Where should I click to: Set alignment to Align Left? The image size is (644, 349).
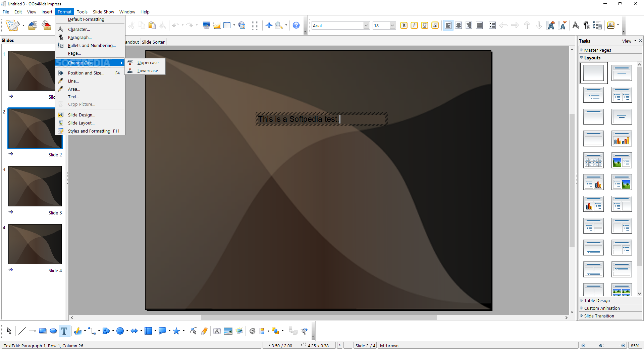(x=448, y=25)
